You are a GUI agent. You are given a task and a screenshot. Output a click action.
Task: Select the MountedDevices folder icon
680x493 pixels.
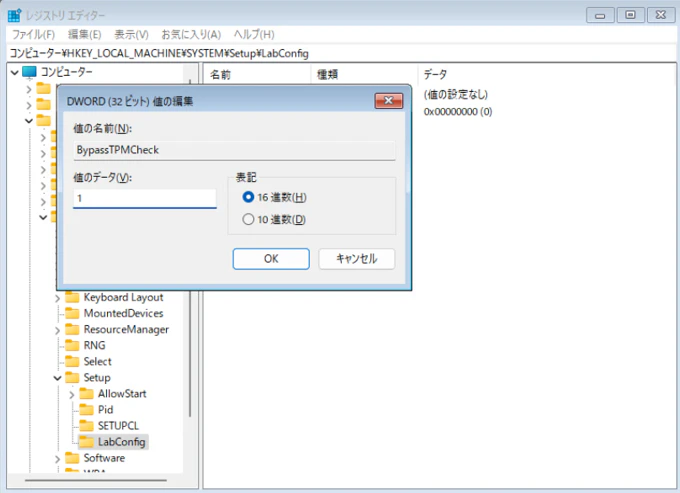72,313
